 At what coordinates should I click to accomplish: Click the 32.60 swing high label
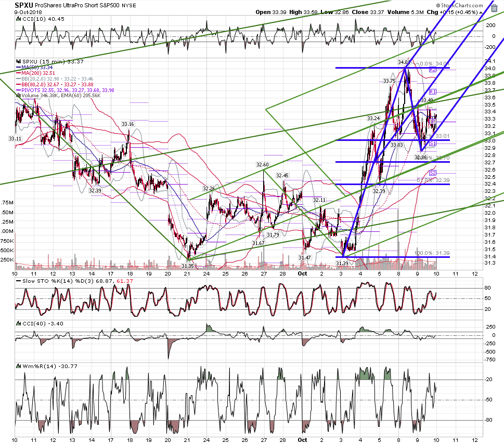(262, 164)
